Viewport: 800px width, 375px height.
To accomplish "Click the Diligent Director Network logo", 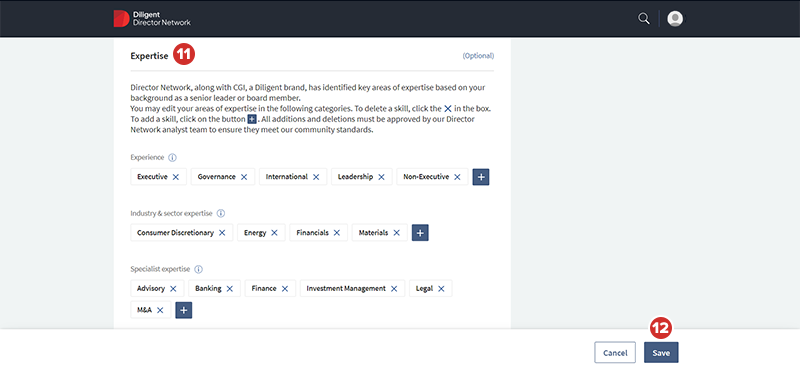I will [x=152, y=19].
